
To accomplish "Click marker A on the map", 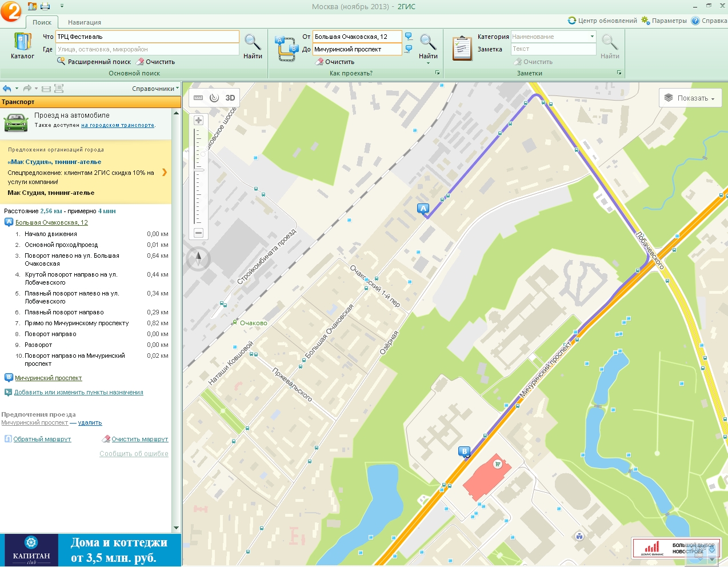I will pos(423,209).
